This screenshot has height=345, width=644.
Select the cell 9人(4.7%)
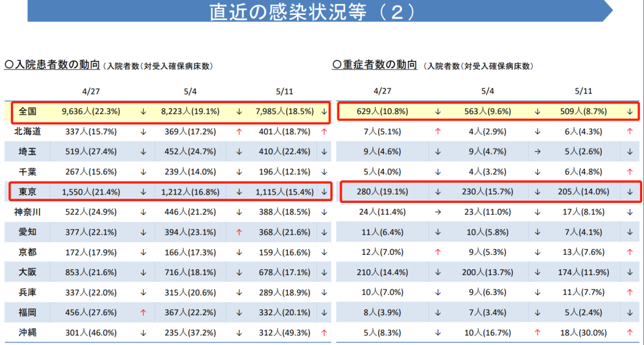[x=487, y=152]
